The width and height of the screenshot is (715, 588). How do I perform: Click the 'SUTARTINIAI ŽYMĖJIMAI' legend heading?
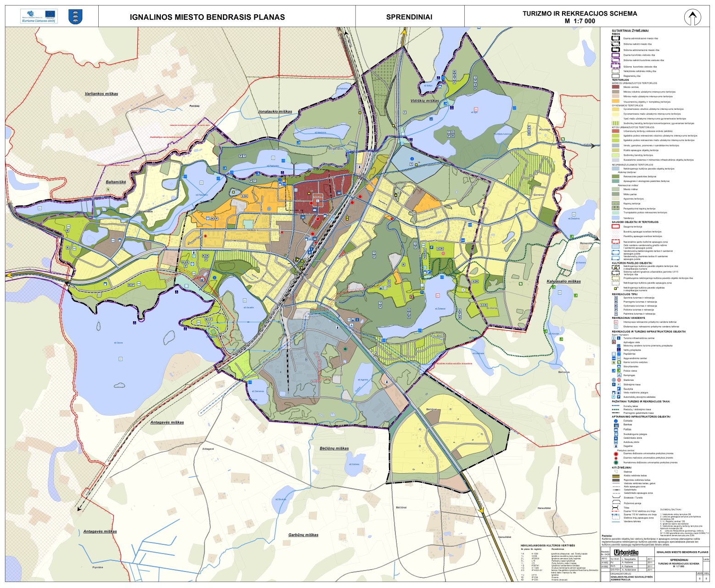[x=630, y=31]
